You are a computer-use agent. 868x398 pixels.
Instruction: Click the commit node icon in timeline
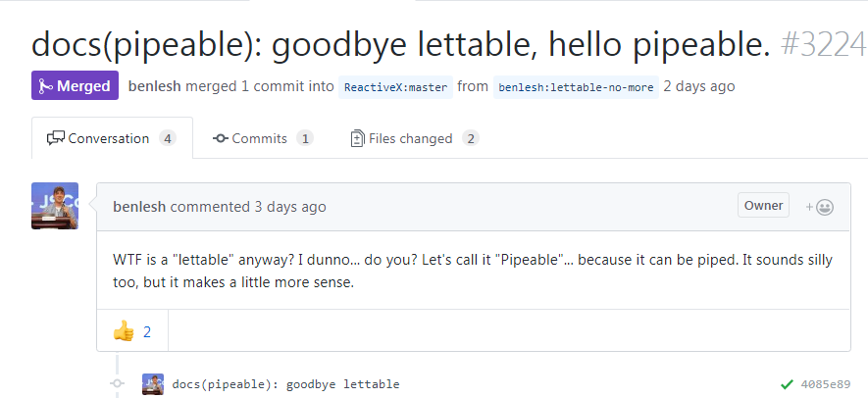[117, 383]
